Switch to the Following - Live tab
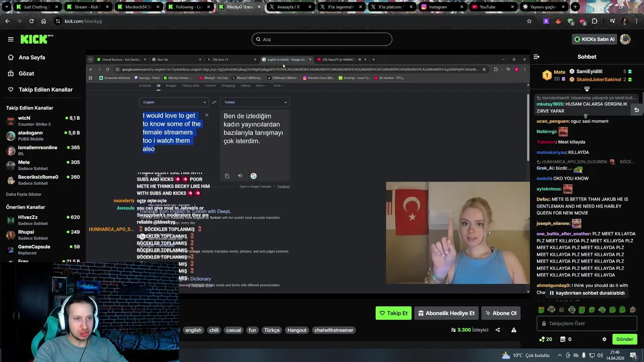This screenshot has width=644, height=362. 189,7
